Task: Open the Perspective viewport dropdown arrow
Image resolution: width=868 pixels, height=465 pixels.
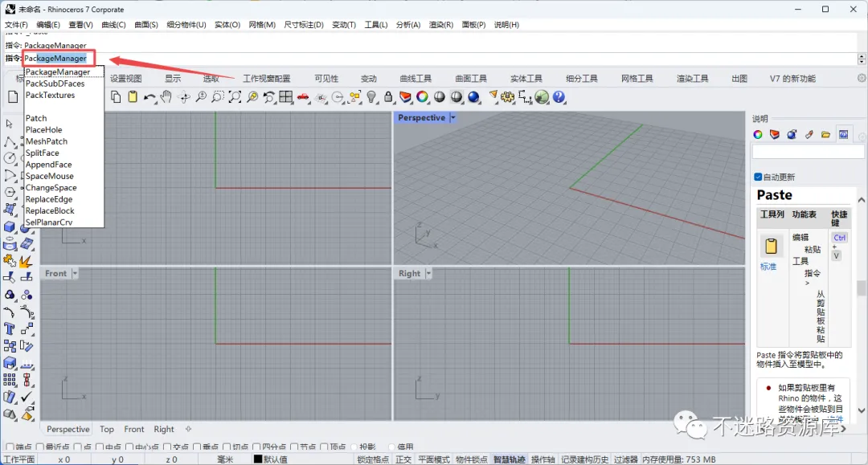Action: (452, 118)
